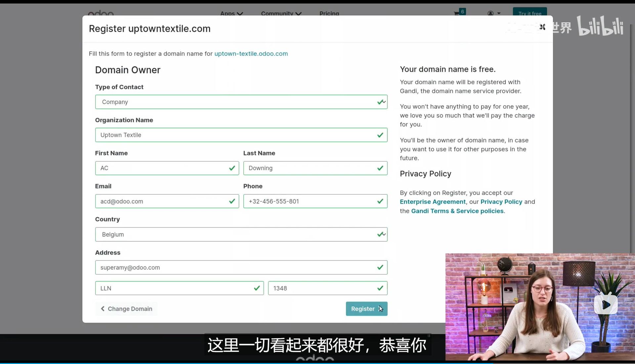Open the Privacy Policy link
Viewport: 635px width, 364px height.
pos(501,202)
